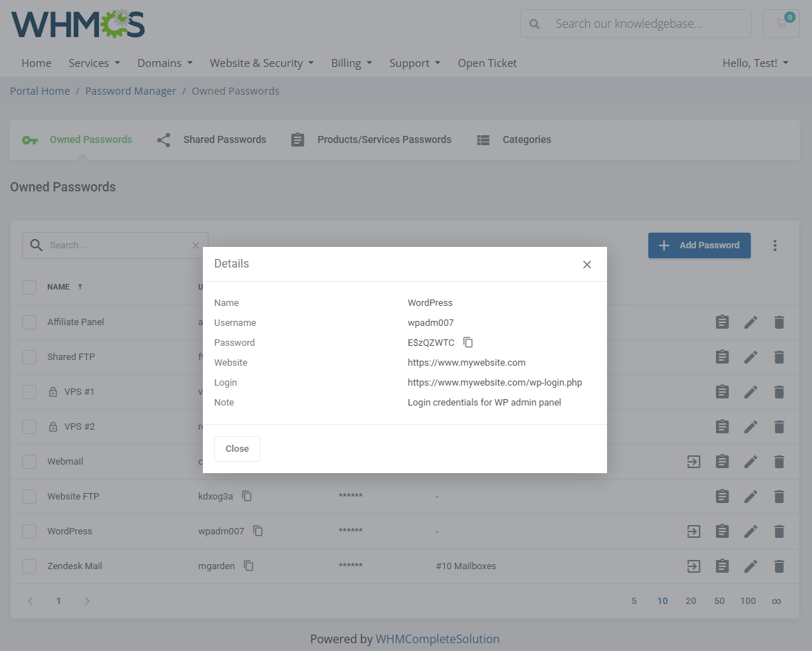Click the shopping cart icon
Image resolution: width=812 pixels, height=651 pixels.
tap(781, 23)
